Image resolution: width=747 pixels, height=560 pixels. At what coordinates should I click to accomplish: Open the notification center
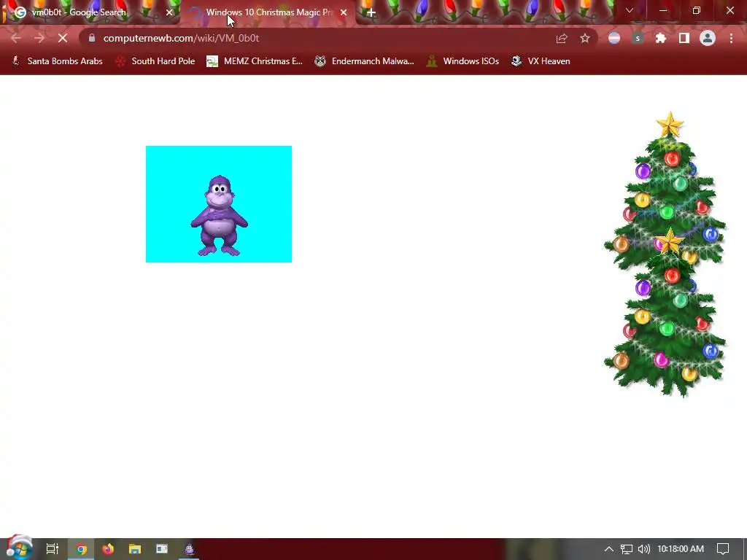click(x=723, y=549)
